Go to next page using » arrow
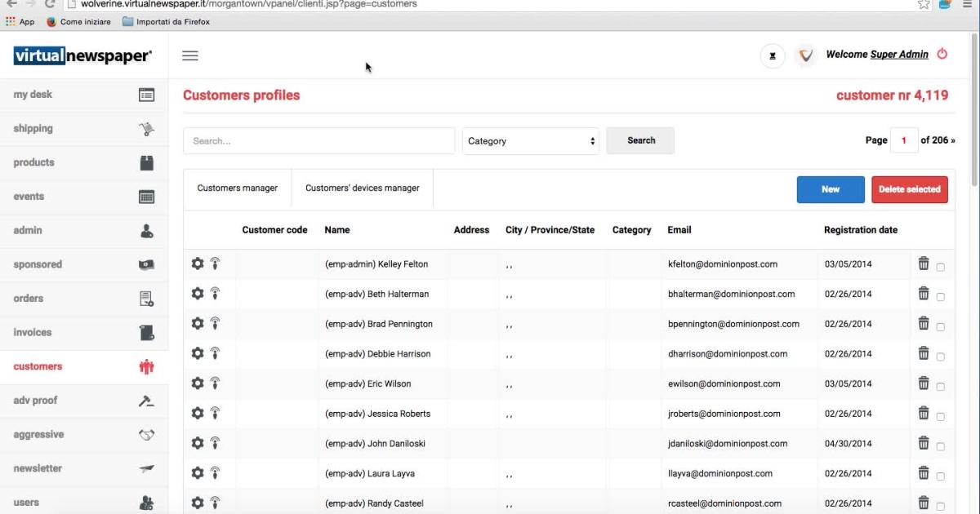Viewport: 980px width, 514px height. pyautogui.click(x=952, y=140)
